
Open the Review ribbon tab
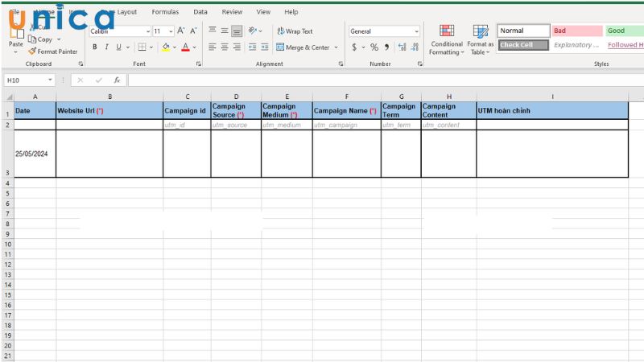click(x=232, y=12)
